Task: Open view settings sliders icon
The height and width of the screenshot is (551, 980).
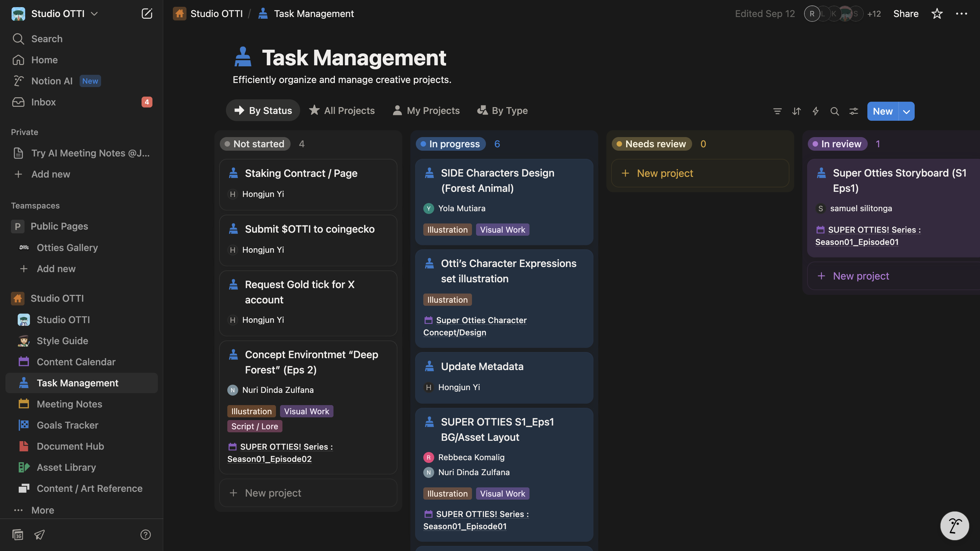Action: click(854, 111)
